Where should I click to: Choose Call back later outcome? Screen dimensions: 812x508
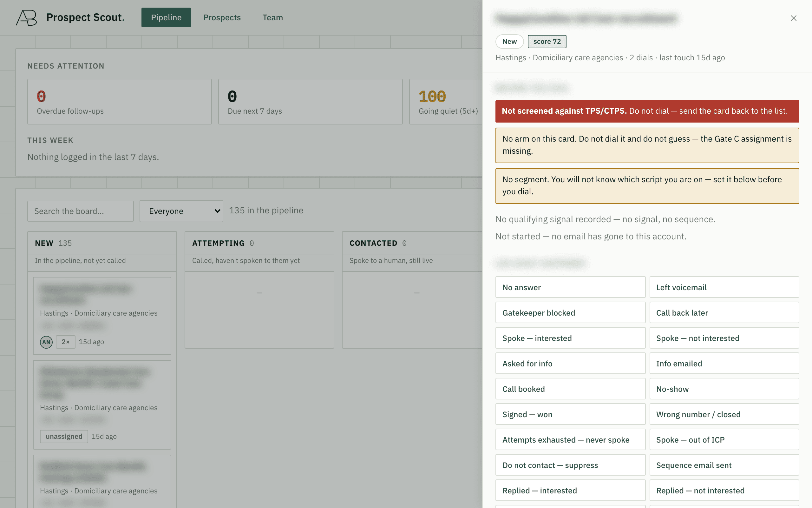(724, 313)
